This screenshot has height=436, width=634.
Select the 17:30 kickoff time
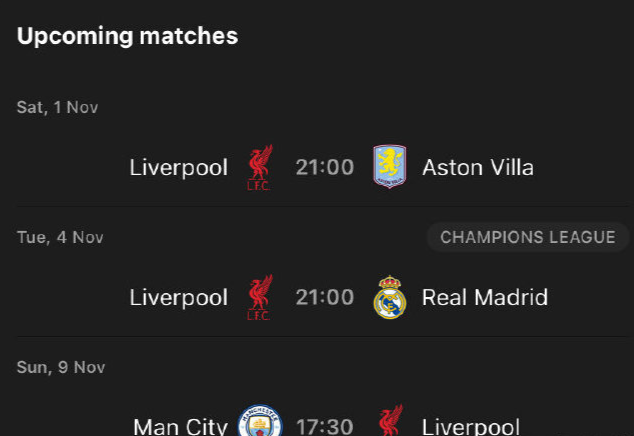[325, 427]
